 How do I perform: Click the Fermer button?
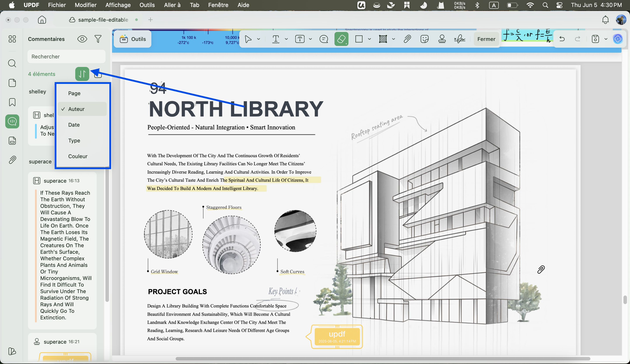point(486,39)
